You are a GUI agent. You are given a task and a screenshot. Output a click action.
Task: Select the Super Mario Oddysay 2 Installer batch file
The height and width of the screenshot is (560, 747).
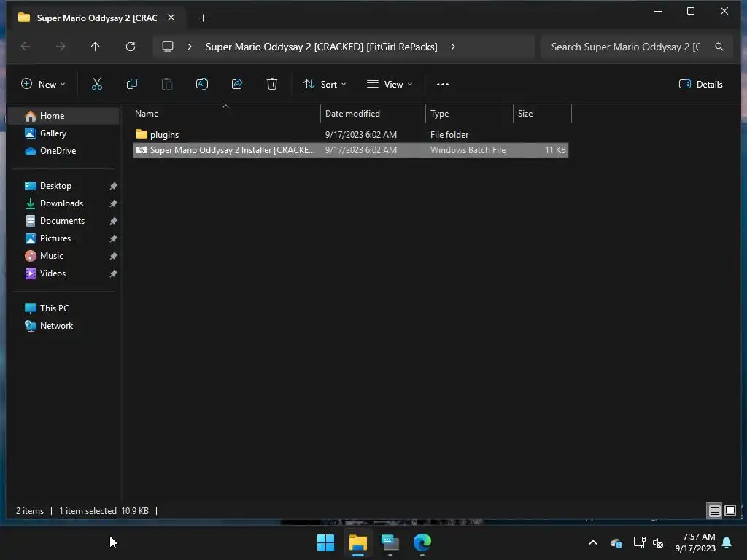point(351,150)
